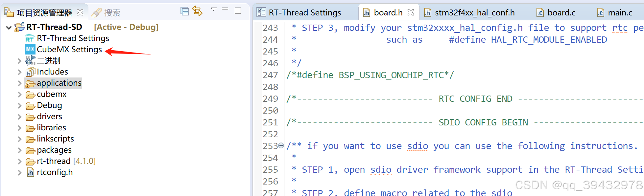Select the packages folder label

tap(54, 150)
